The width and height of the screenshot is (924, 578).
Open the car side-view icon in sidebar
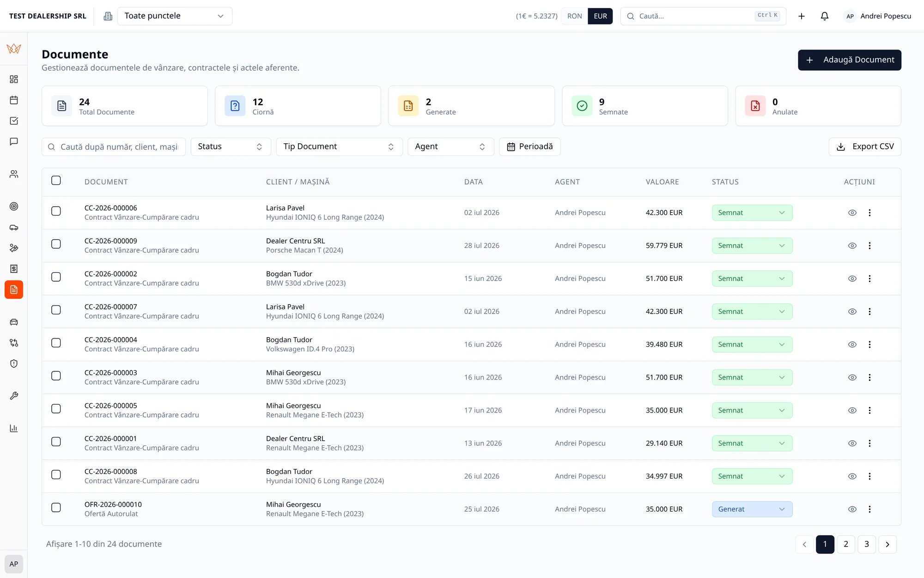(14, 227)
